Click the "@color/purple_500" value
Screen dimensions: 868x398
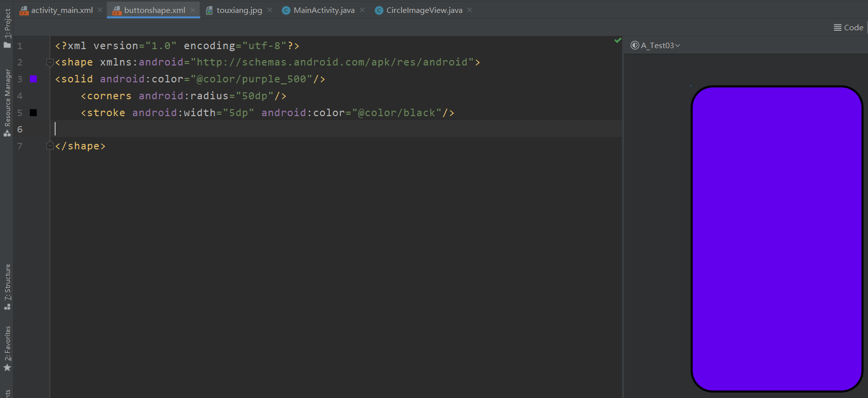pyautogui.click(x=251, y=79)
